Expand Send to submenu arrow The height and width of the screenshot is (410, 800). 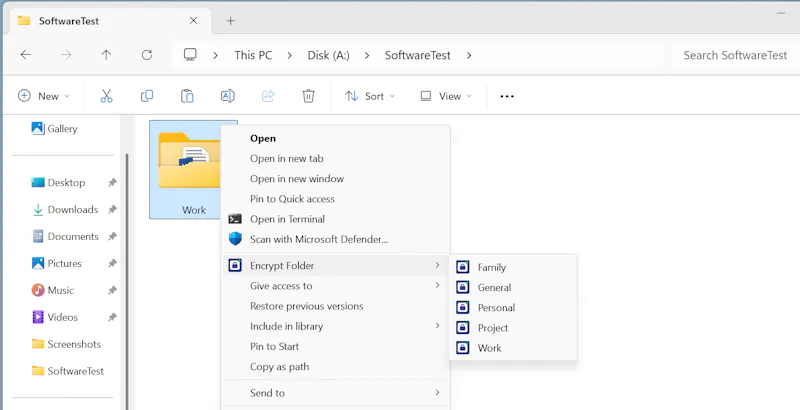[x=437, y=392]
